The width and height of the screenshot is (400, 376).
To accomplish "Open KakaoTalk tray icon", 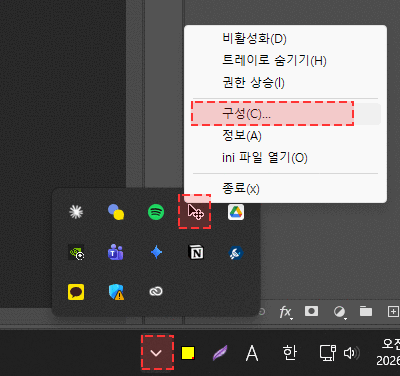I will pyautogui.click(x=76, y=292).
